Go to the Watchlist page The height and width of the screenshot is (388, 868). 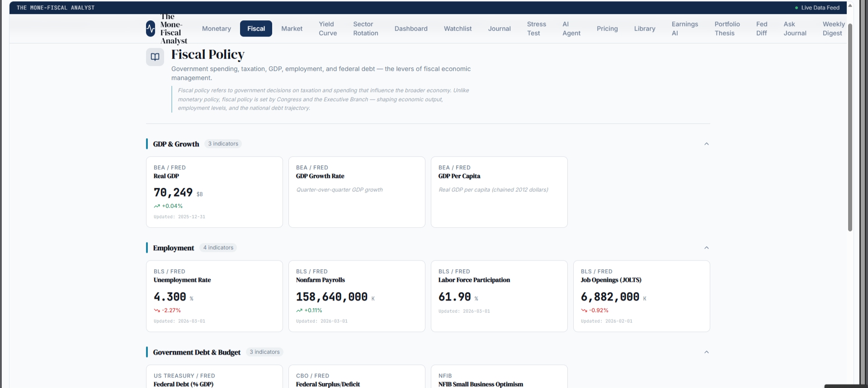[x=458, y=28]
